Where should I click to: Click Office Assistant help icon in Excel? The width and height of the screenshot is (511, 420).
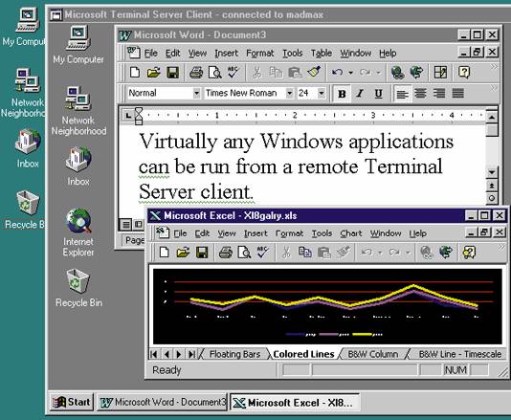[469, 253]
